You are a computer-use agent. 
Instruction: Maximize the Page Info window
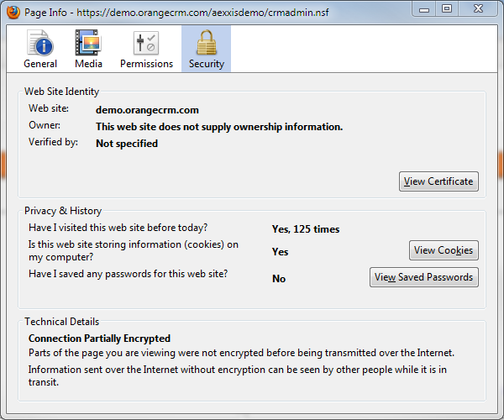(x=447, y=8)
